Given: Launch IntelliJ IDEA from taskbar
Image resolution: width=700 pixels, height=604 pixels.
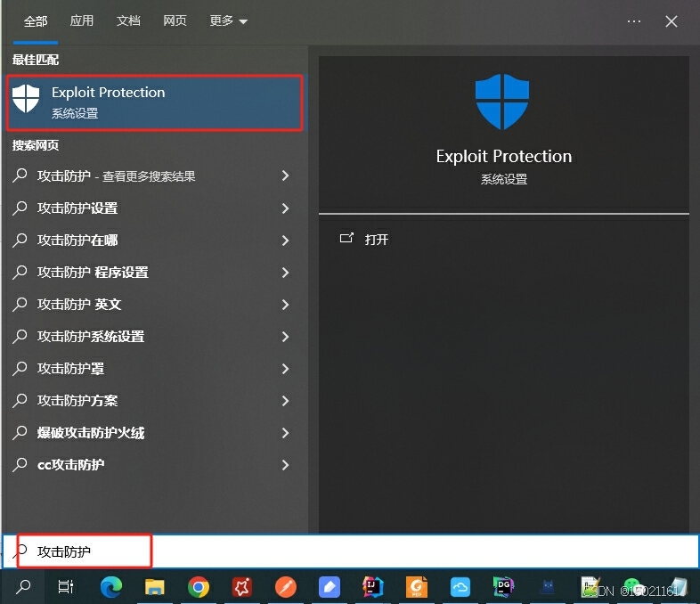Looking at the screenshot, I should pos(373,587).
